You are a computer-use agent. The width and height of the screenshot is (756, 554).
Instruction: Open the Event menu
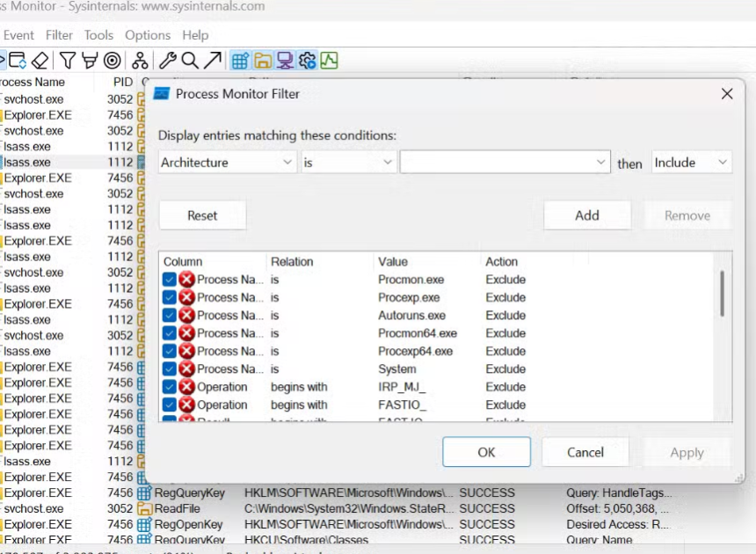click(18, 35)
